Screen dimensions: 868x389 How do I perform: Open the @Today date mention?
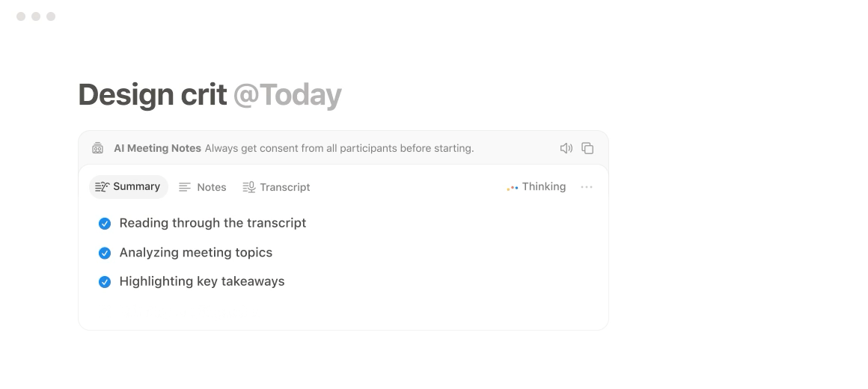(x=287, y=94)
